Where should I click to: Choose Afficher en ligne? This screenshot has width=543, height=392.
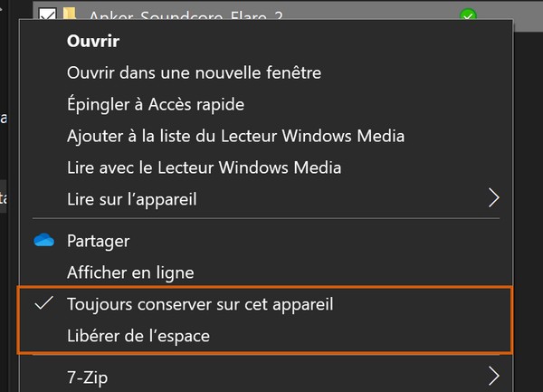[x=130, y=272]
